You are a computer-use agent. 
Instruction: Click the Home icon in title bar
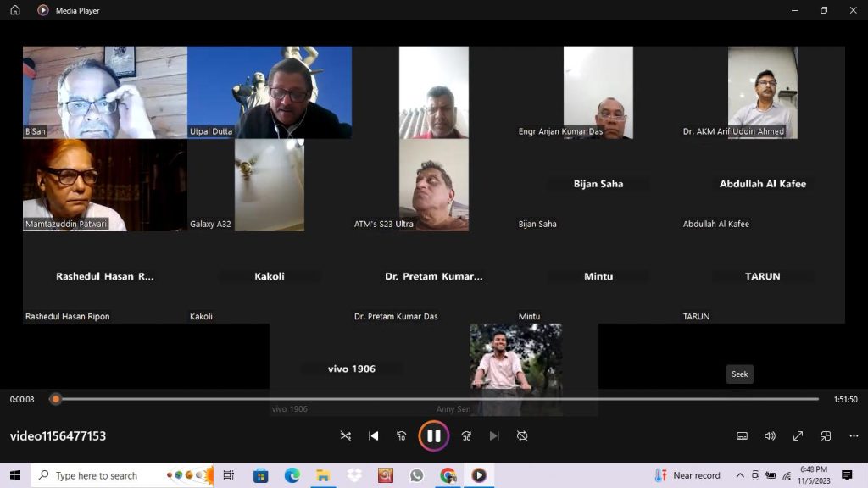15,10
